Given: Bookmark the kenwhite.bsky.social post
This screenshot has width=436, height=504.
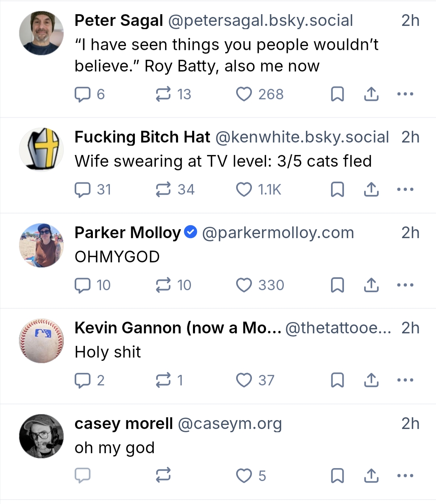Looking at the screenshot, I should (x=337, y=190).
